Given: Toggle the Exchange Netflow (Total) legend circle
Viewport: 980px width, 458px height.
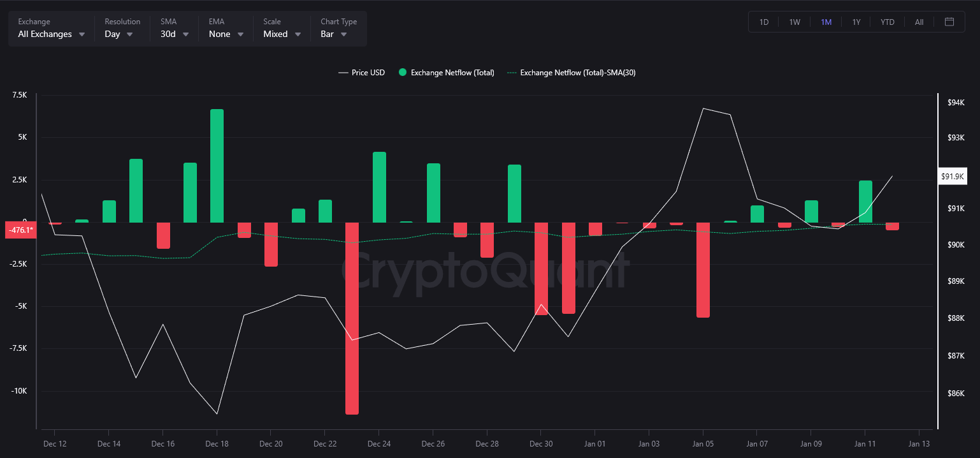Looking at the screenshot, I should coord(402,73).
